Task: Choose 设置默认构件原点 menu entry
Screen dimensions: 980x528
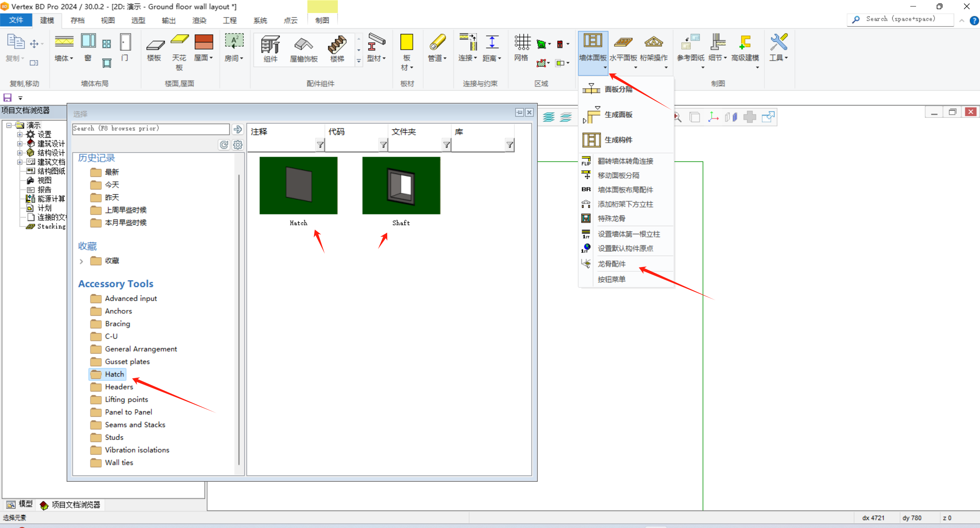Action: (x=625, y=248)
